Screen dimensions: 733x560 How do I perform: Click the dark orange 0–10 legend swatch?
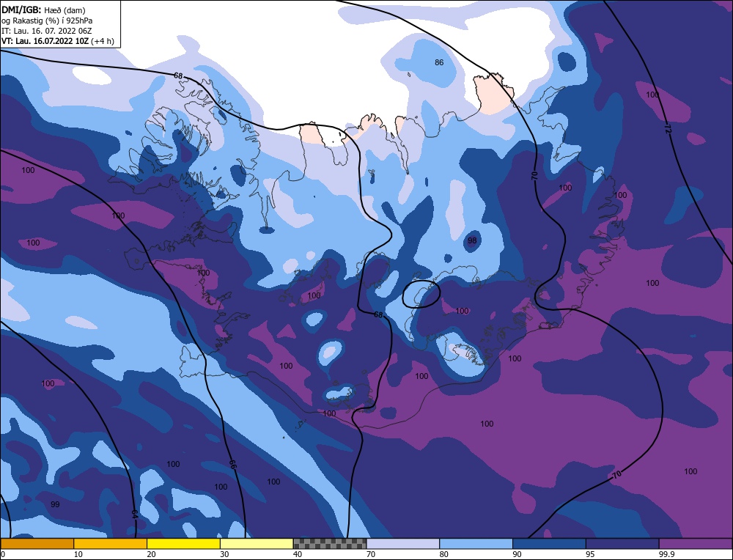point(37,543)
